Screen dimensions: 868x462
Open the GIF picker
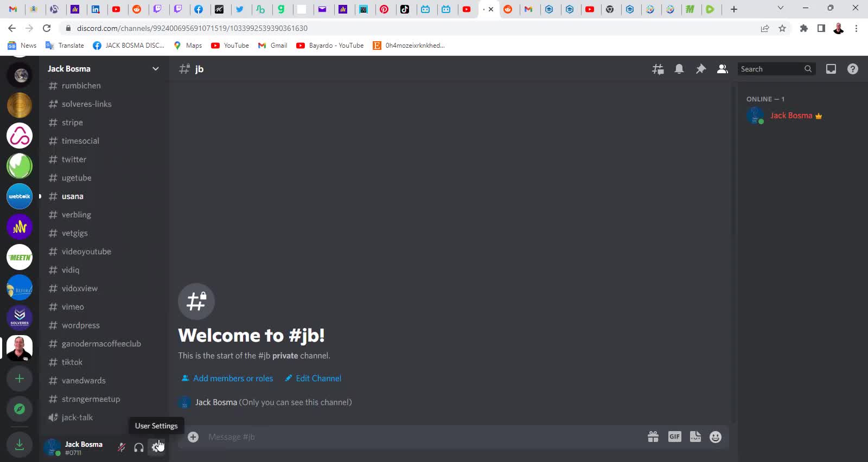pyautogui.click(x=674, y=437)
